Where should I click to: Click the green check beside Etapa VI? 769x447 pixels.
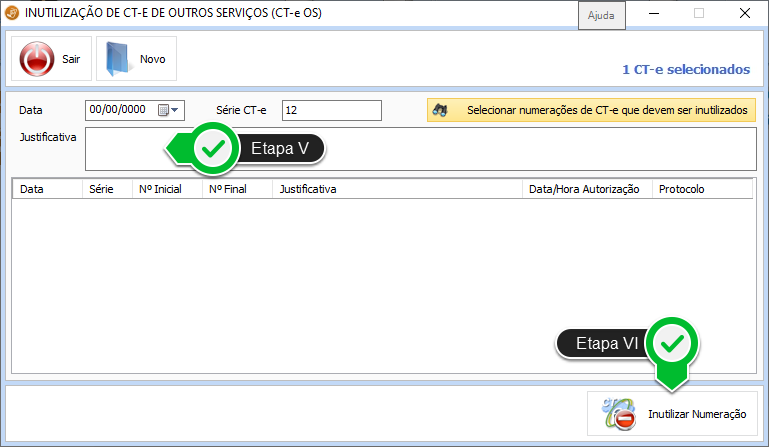tap(672, 343)
